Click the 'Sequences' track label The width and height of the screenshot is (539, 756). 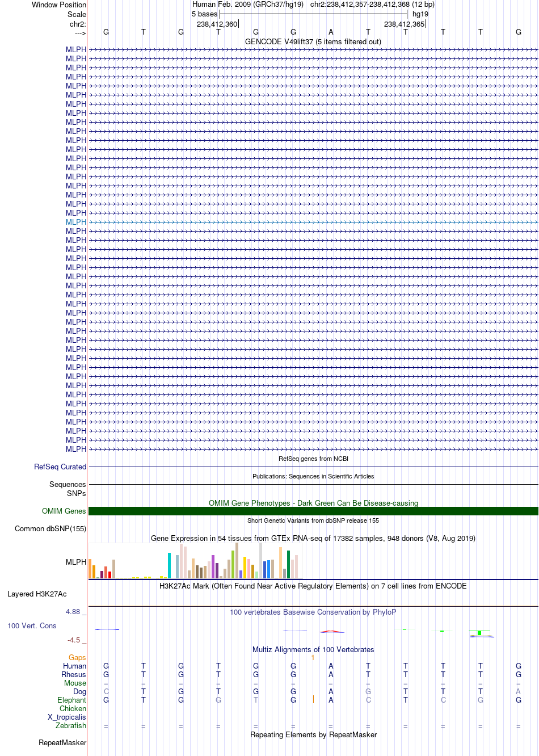click(68, 484)
